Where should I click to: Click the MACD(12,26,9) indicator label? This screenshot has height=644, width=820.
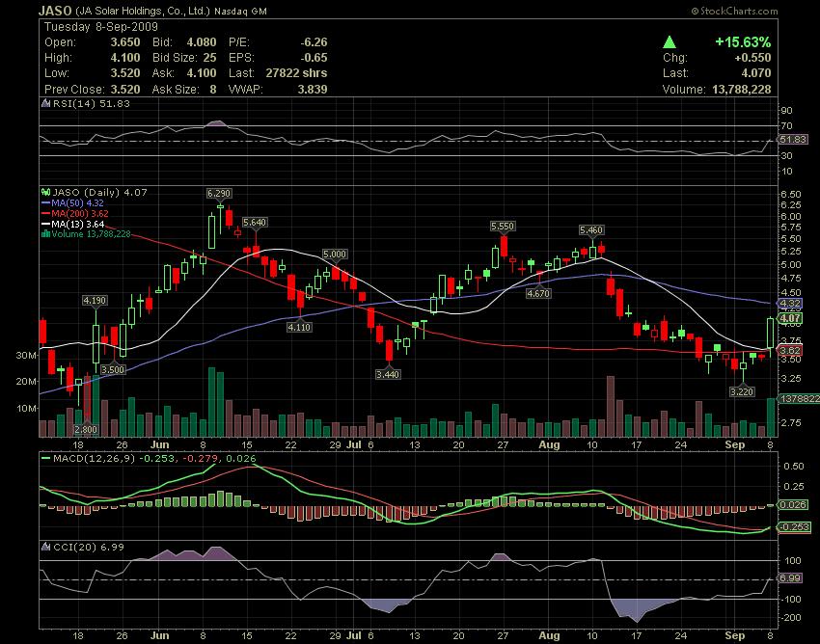coord(95,459)
